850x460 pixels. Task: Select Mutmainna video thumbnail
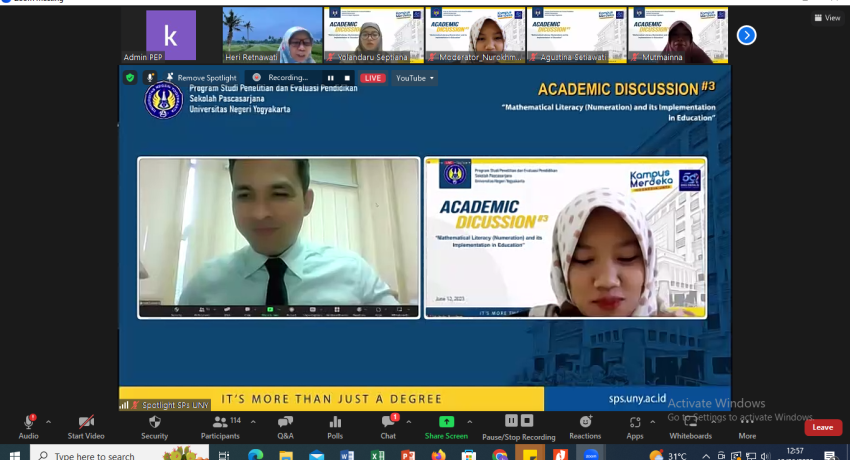click(678, 35)
